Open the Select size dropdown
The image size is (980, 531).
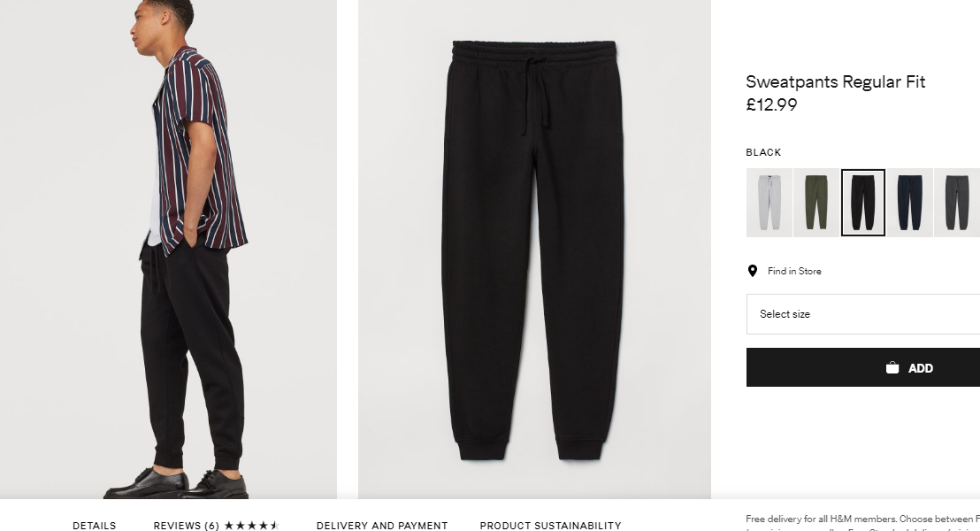point(863,314)
